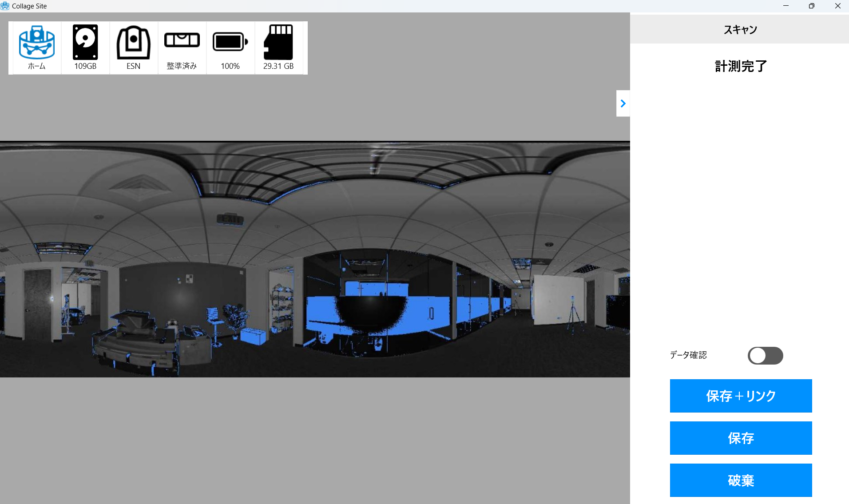Open the 29.31 GB SD card icon
Image resolution: width=849 pixels, height=504 pixels.
coord(278,48)
